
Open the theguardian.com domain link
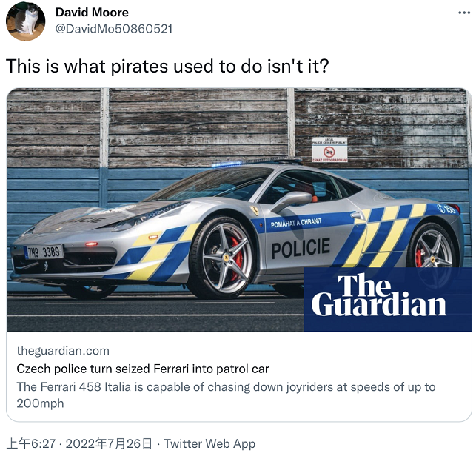(63, 351)
